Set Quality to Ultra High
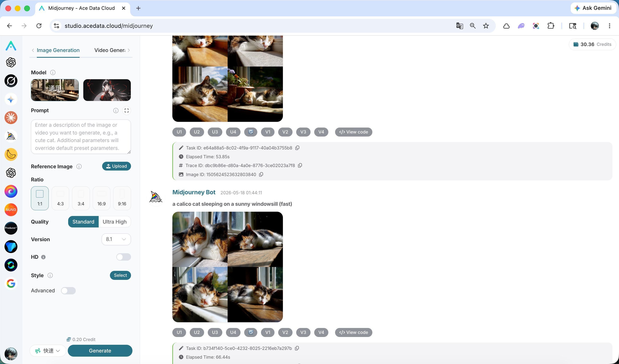The height and width of the screenshot is (364, 619). coord(114,222)
